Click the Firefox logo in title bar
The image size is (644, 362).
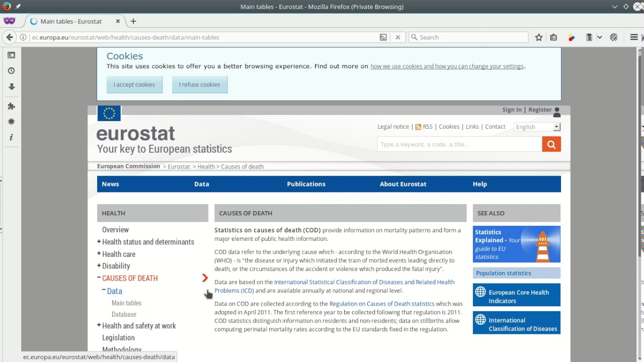pos(7,7)
